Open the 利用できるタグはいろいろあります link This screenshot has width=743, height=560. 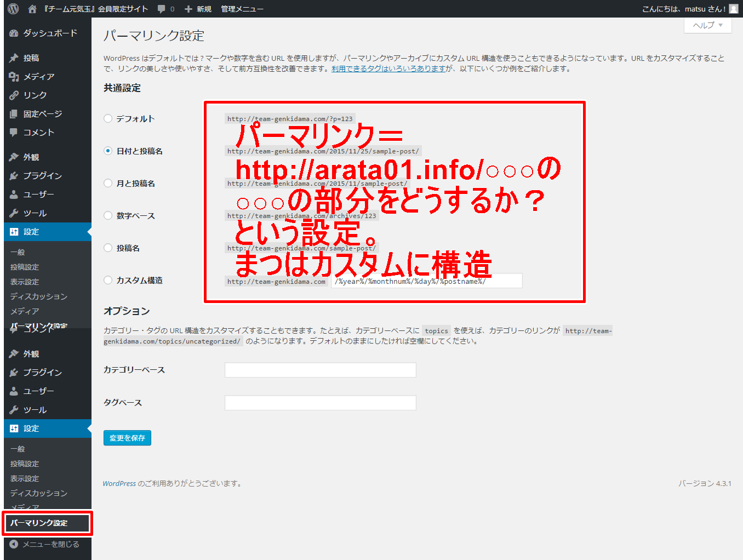point(388,68)
